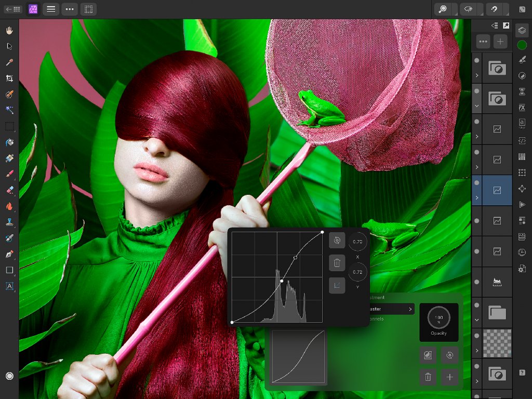Collapse the layers panel with arrow icon
532x399 pixels.
(x=495, y=25)
